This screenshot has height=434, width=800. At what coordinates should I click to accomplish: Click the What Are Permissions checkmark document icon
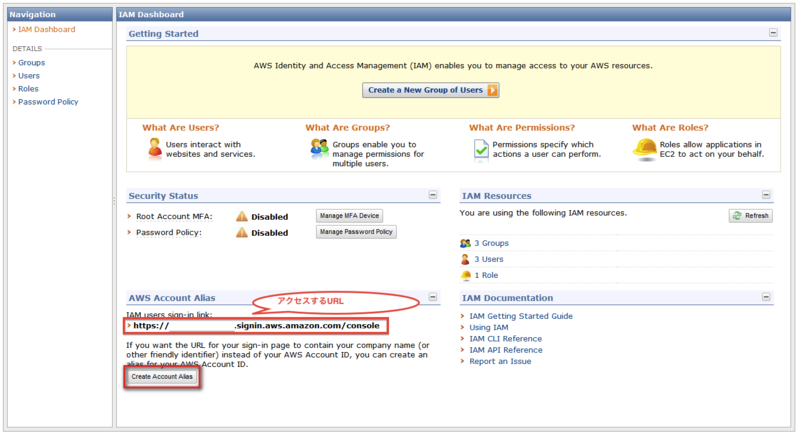click(481, 150)
